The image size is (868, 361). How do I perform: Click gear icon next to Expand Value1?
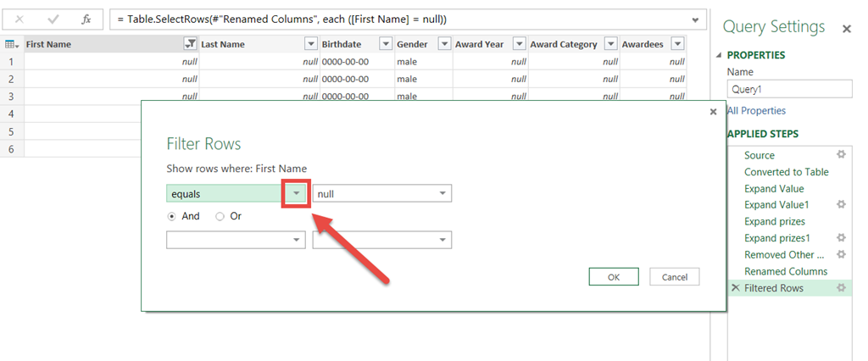click(x=841, y=205)
